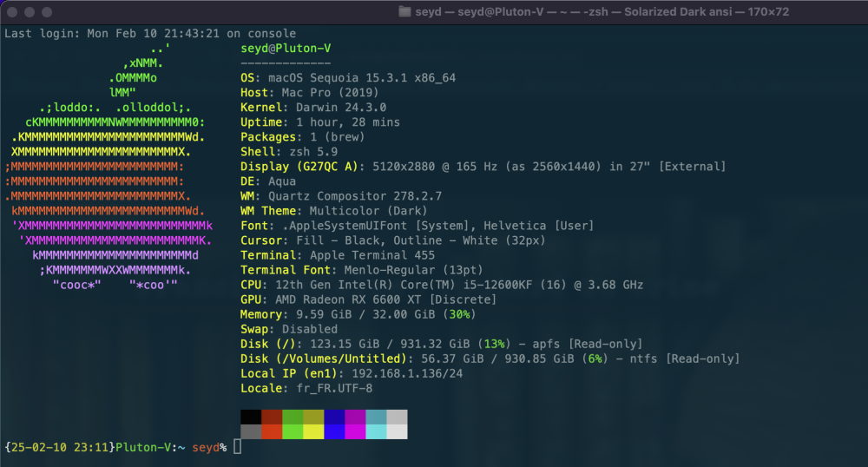
Task: Click the Apple ASCII art logo
Action: click(109, 167)
